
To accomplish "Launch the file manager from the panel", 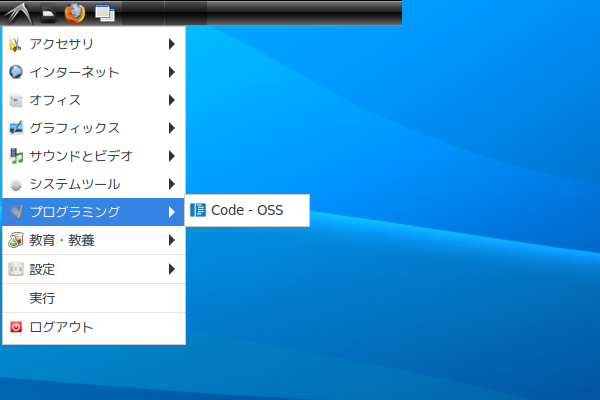I will click(48, 13).
